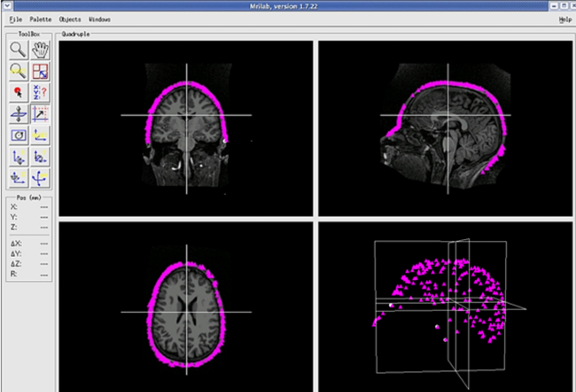The image size is (576, 392).
Task: Click the blue rectangle with circle icon
Action: (x=19, y=136)
